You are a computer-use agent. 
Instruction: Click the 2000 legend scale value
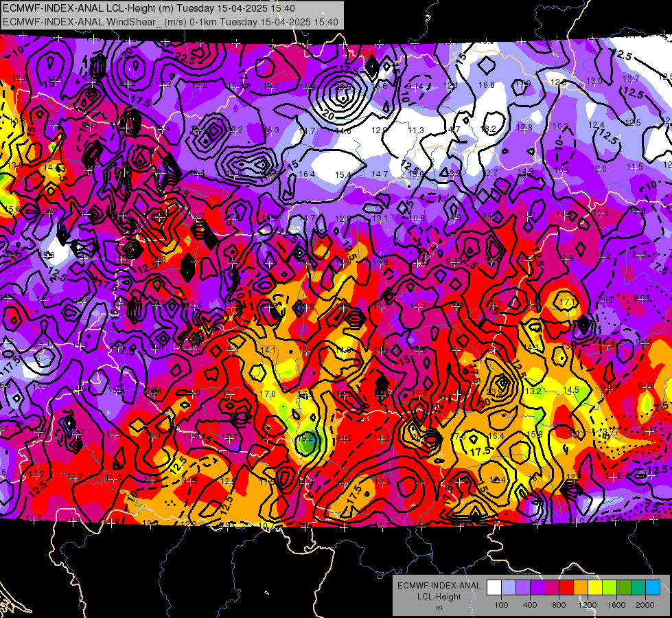click(645, 605)
